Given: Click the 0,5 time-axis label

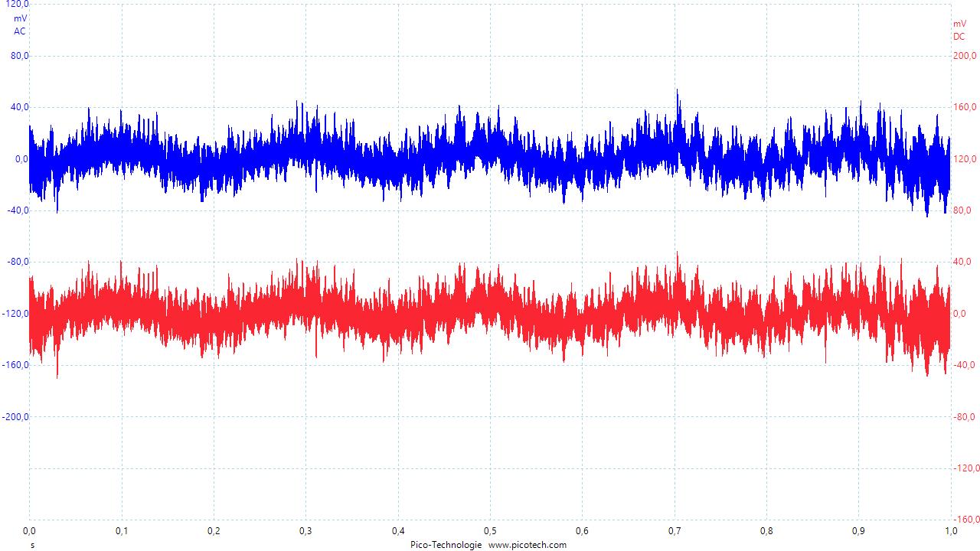Looking at the screenshot, I should tap(490, 530).
